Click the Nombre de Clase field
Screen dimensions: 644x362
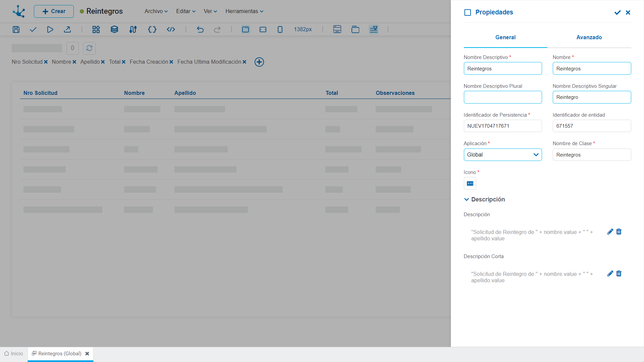click(x=592, y=155)
